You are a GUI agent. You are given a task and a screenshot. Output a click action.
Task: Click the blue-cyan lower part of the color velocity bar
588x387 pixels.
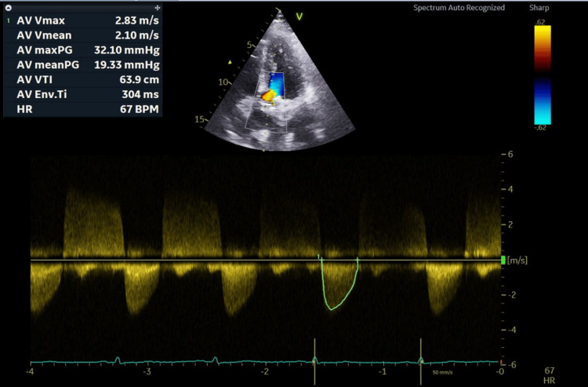click(x=543, y=101)
